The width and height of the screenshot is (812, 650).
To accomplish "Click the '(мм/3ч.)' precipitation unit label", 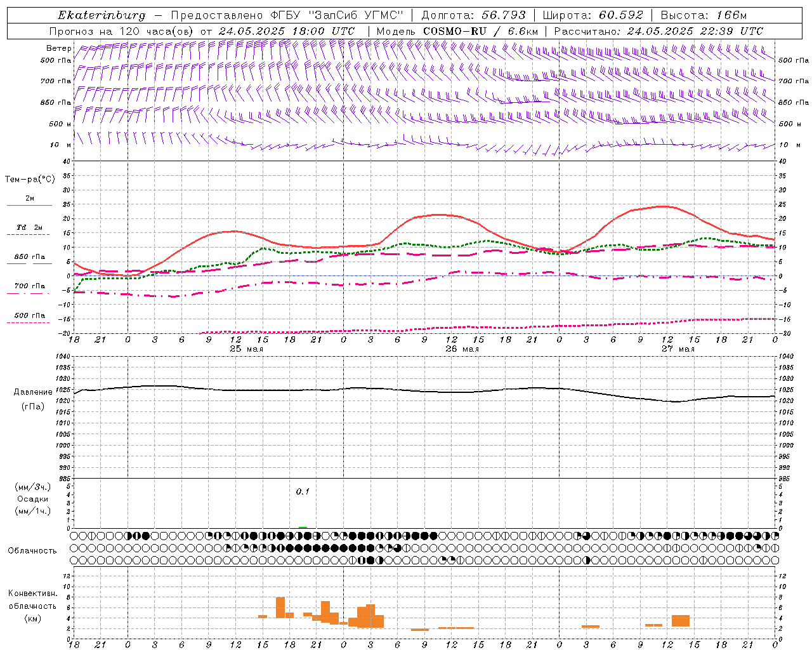I will point(33,487).
